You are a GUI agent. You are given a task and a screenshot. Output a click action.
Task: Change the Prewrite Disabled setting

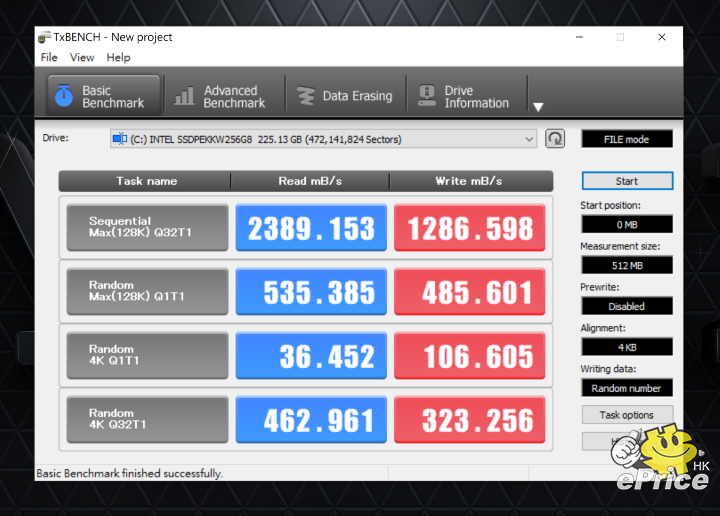click(x=627, y=306)
